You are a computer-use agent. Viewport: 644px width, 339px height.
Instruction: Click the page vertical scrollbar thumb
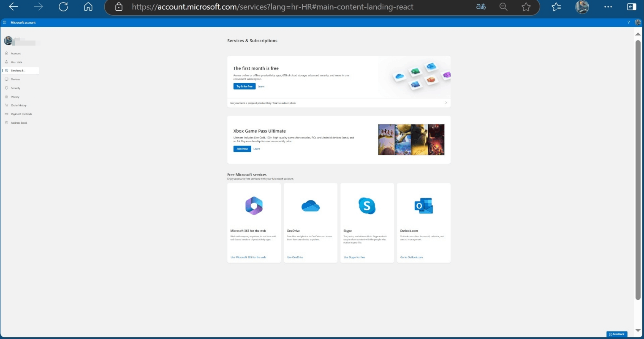coord(638,170)
